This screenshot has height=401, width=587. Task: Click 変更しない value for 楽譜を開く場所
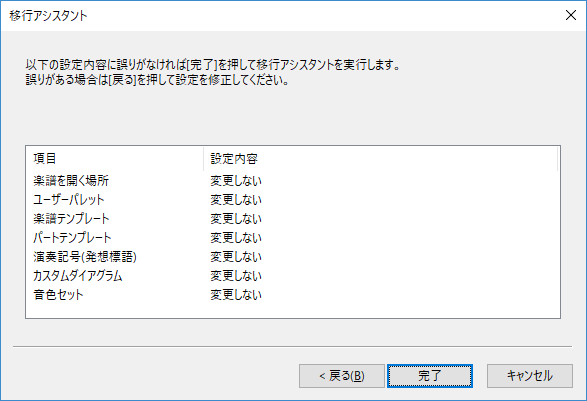(x=236, y=181)
